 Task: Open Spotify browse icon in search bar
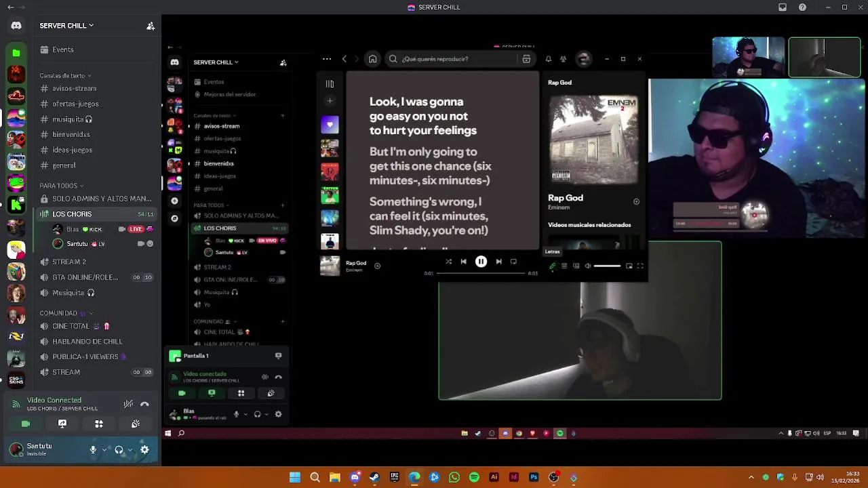pyautogui.click(x=526, y=59)
